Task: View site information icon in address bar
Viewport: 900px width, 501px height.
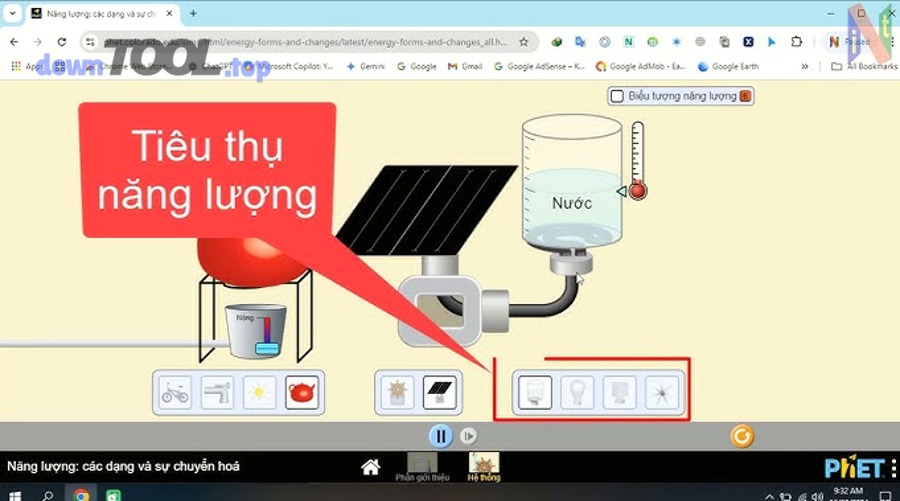Action: pyautogui.click(x=90, y=42)
